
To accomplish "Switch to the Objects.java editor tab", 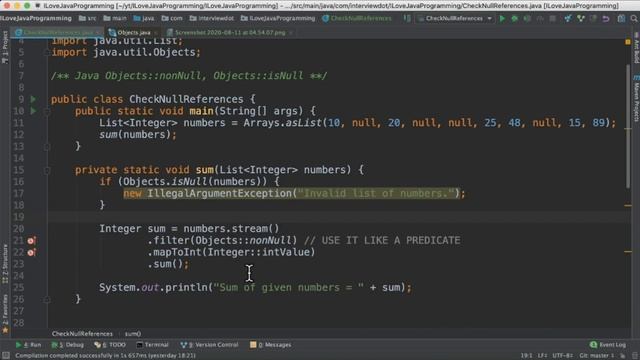I will [134, 32].
